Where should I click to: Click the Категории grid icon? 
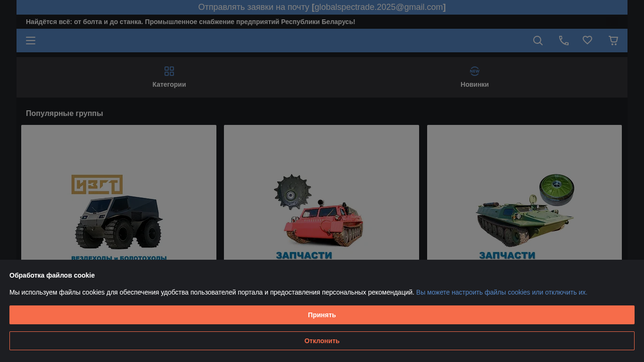click(169, 71)
